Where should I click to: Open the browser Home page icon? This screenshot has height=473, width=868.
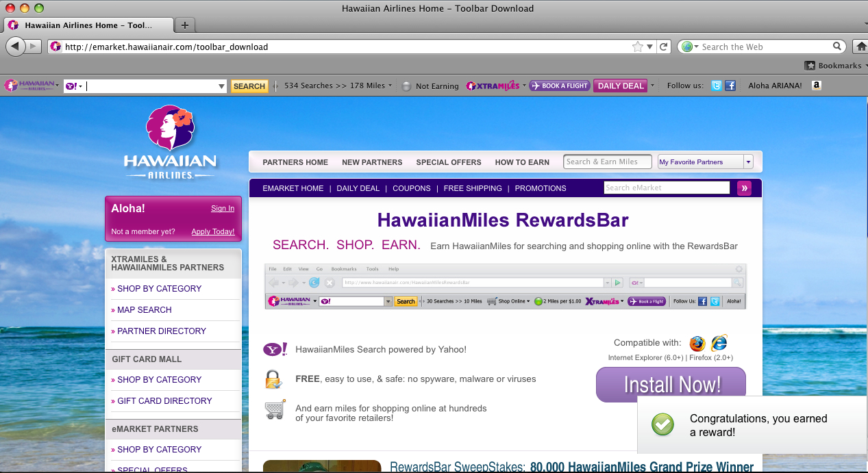[x=861, y=47]
